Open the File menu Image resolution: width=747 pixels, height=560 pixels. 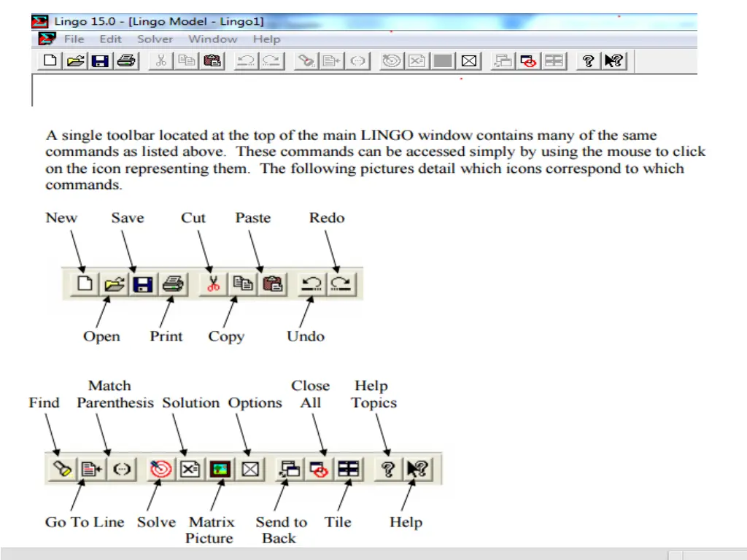pyautogui.click(x=74, y=39)
